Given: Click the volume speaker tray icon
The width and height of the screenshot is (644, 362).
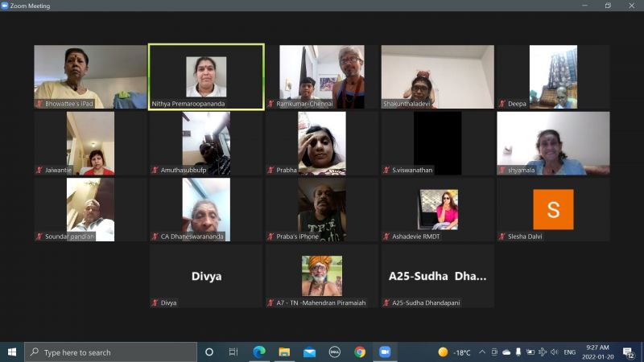Looking at the screenshot, I should 554,352.
